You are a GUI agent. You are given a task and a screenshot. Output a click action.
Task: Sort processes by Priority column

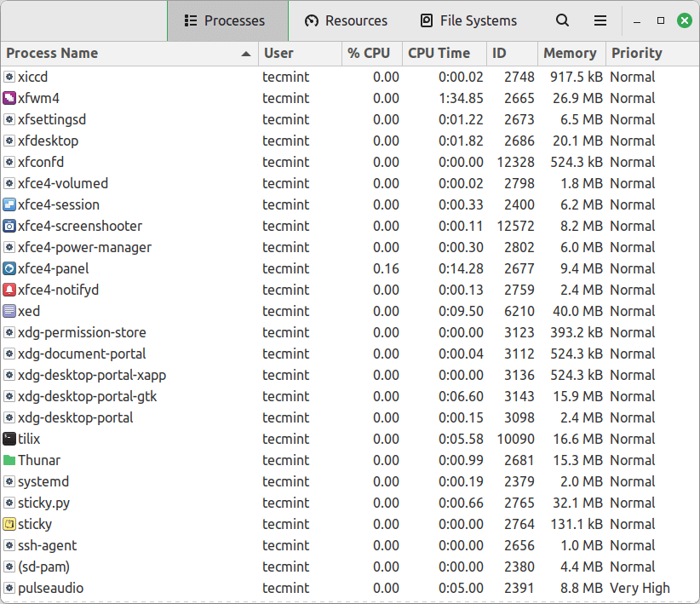pyautogui.click(x=637, y=53)
